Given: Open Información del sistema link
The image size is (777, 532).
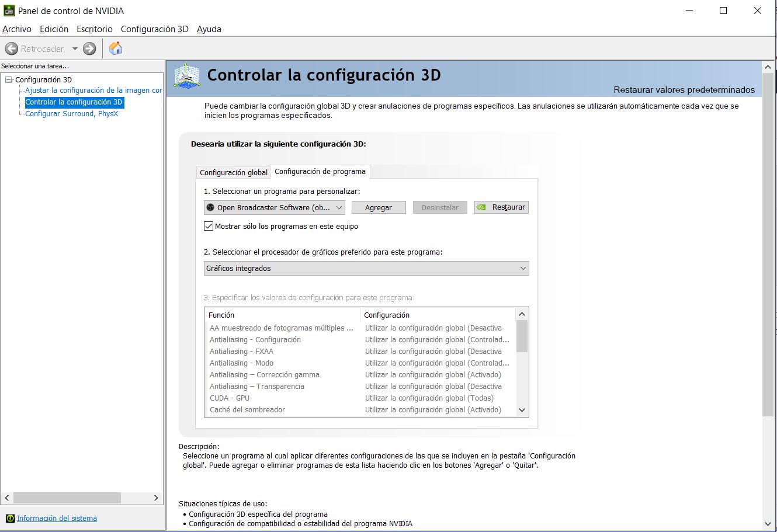Looking at the screenshot, I should coord(57,519).
